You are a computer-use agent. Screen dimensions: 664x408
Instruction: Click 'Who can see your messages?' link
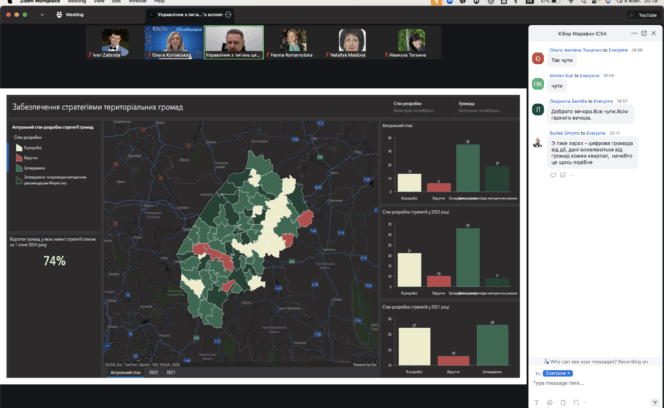tap(581, 361)
